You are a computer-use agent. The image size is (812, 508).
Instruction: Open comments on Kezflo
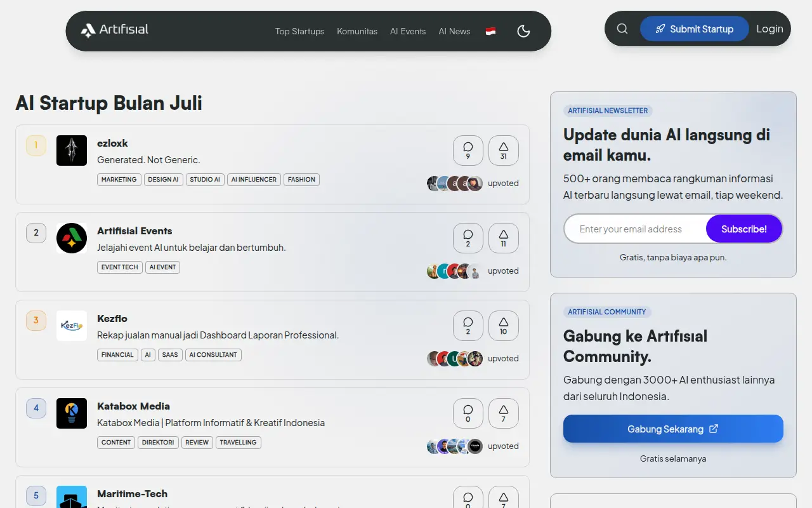(468, 326)
